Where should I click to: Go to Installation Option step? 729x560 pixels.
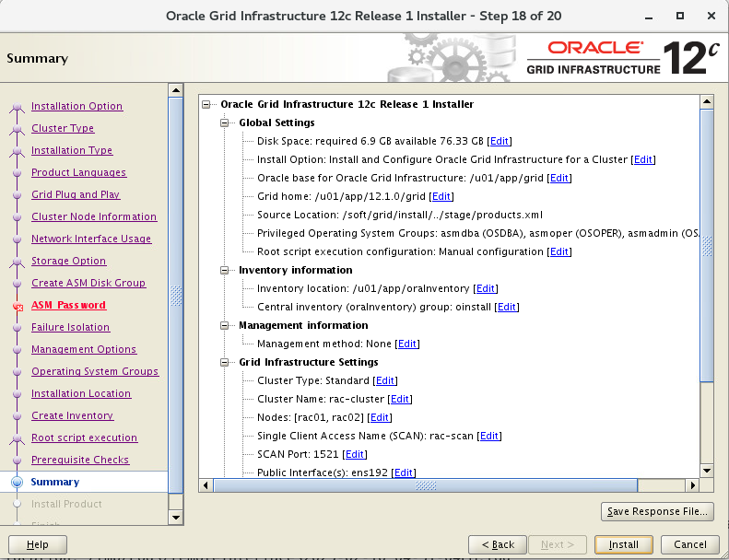pos(76,106)
